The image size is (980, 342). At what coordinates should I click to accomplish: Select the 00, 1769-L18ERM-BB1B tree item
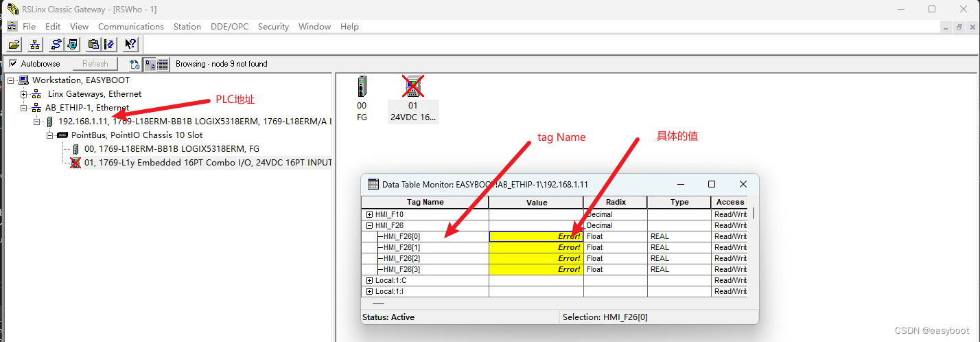click(x=172, y=149)
